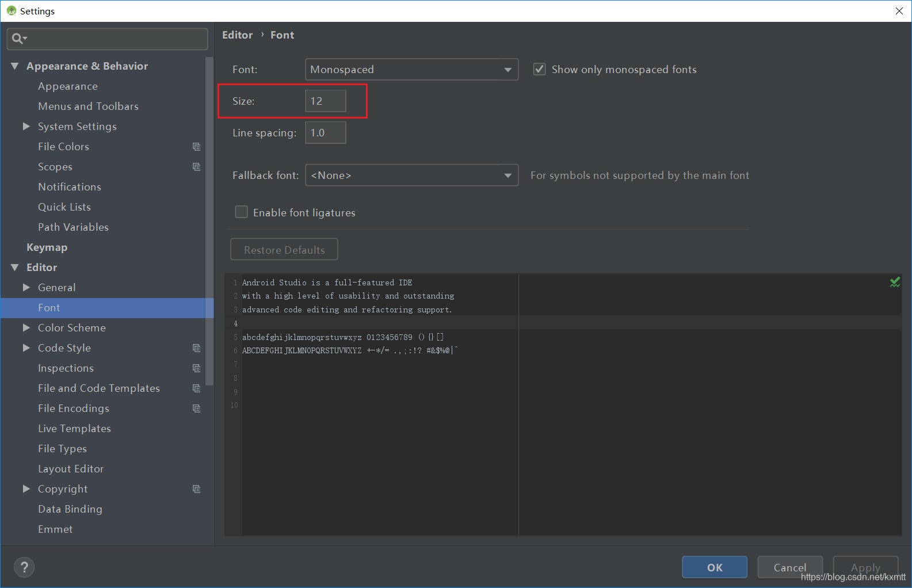Click the settings search field
The height and width of the screenshot is (588, 912).
click(108, 39)
